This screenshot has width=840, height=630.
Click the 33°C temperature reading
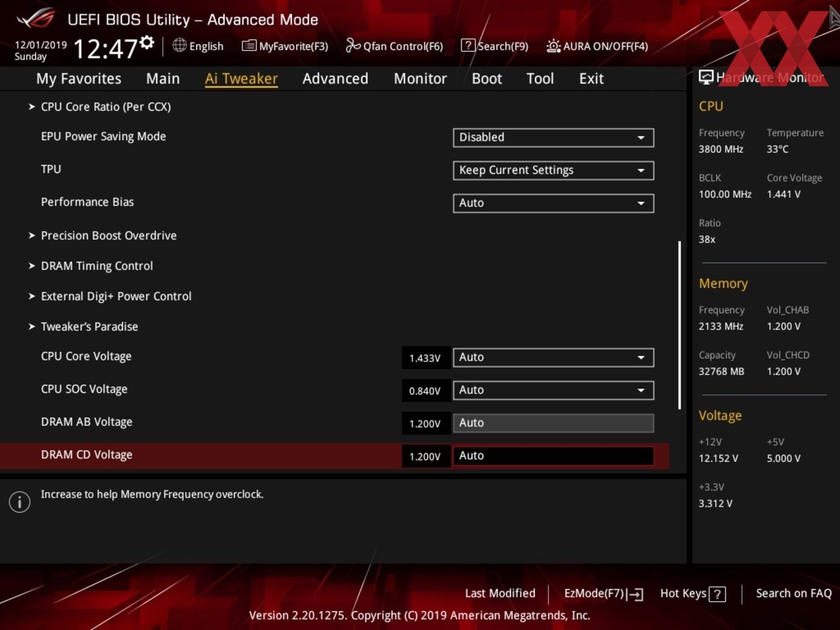(x=778, y=149)
